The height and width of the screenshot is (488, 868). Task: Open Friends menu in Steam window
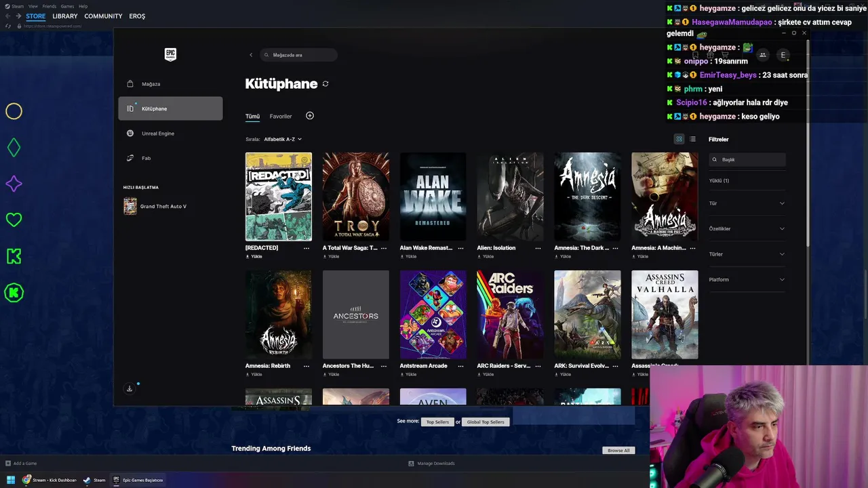click(x=50, y=6)
